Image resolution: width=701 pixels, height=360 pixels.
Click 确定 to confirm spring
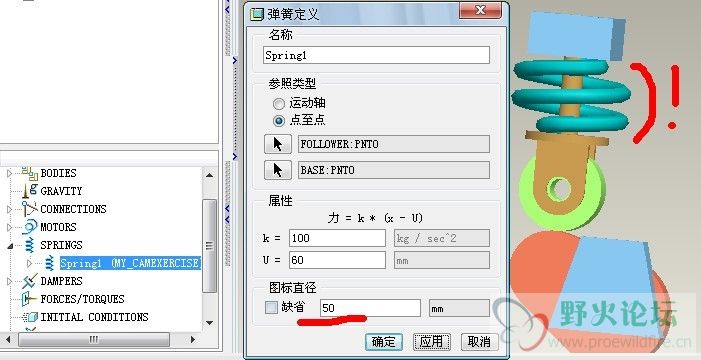[x=384, y=342]
